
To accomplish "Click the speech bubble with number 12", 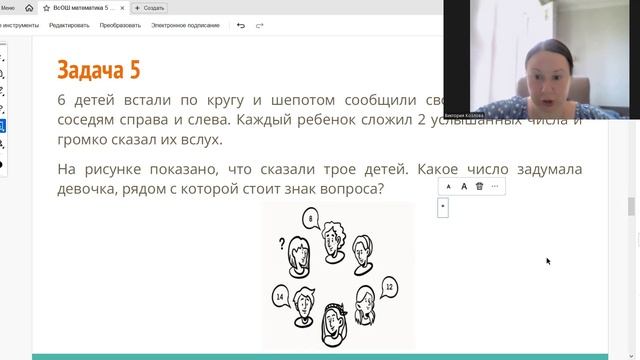I will [x=389, y=287].
